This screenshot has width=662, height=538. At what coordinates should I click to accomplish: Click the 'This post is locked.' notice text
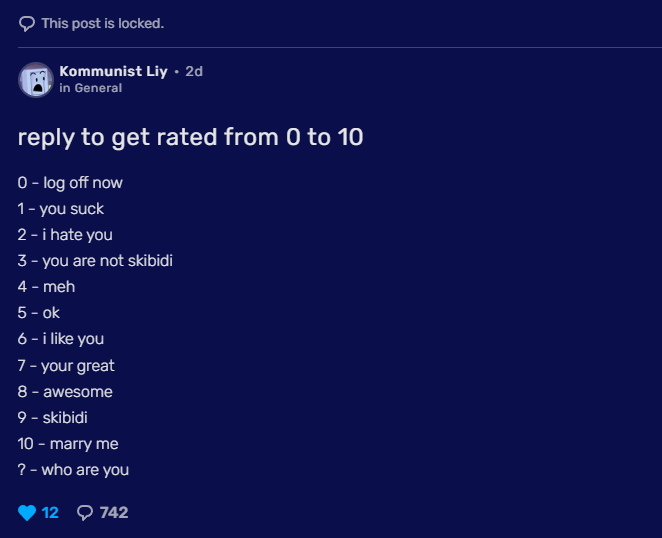coord(102,23)
